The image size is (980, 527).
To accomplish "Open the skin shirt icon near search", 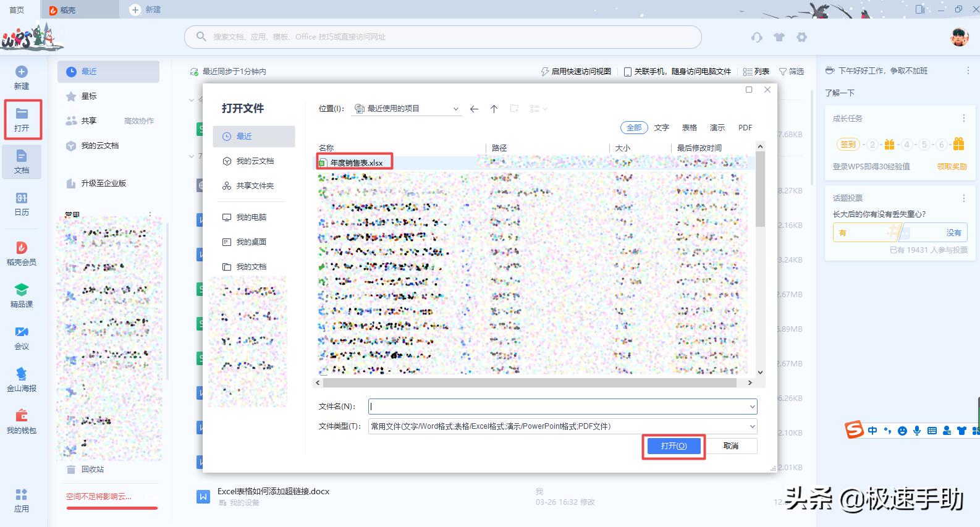I will [x=779, y=37].
